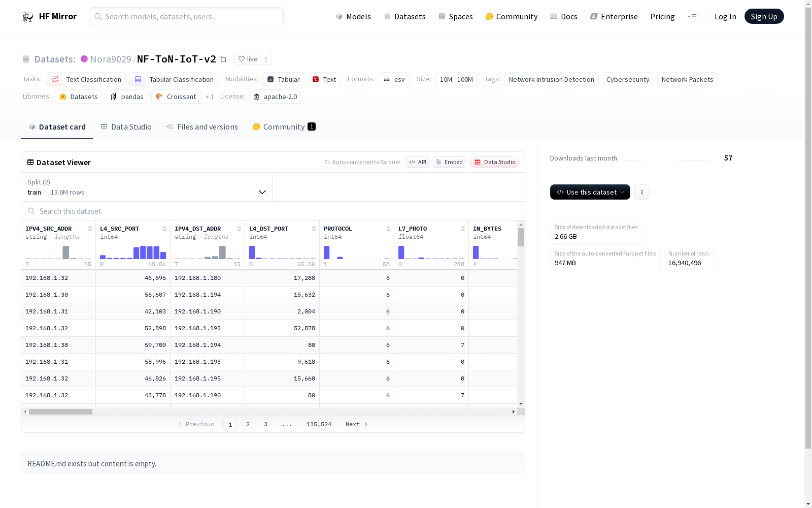The height and width of the screenshot is (508, 812).
Task: Select the csv format tag
Action: (394, 79)
